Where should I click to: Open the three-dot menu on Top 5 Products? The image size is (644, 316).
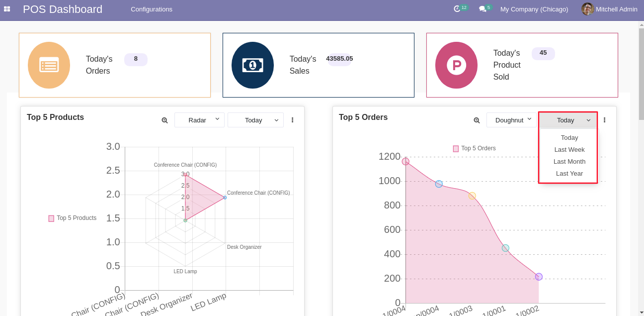tap(292, 120)
